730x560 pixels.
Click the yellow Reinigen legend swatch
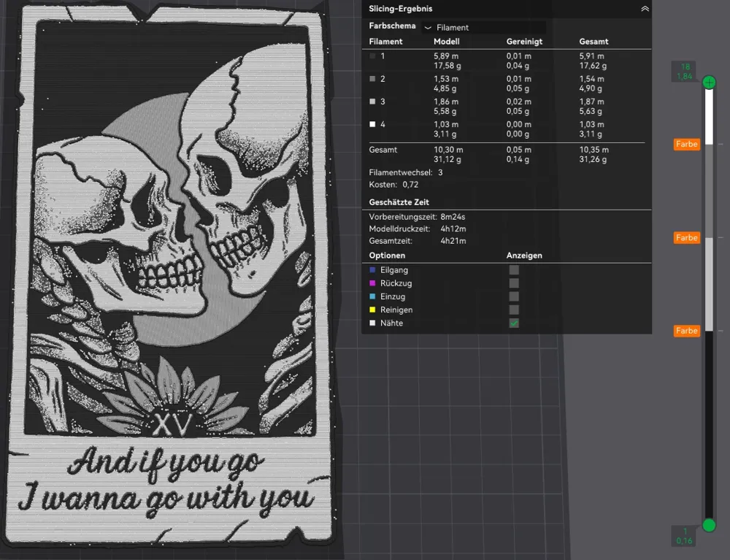tap(372, 310)
